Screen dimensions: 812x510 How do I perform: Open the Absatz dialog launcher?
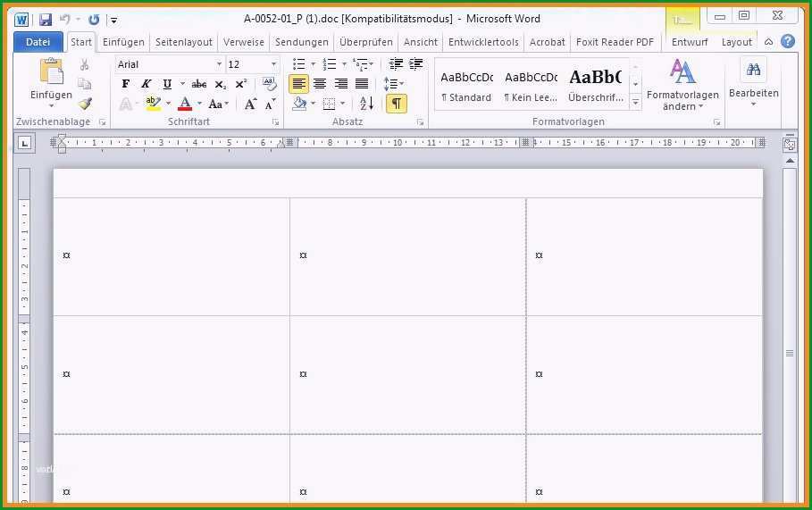click(x=420, y=122)
